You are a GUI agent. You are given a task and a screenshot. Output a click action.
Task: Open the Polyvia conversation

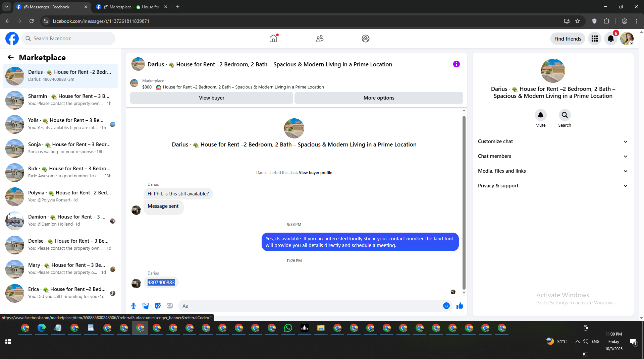[x=60, y=197]
